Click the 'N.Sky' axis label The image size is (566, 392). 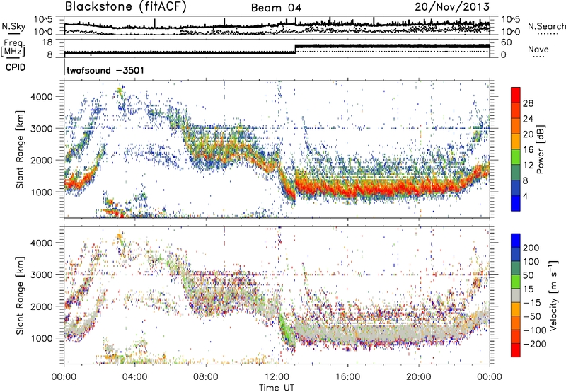(x=13, y=26)
